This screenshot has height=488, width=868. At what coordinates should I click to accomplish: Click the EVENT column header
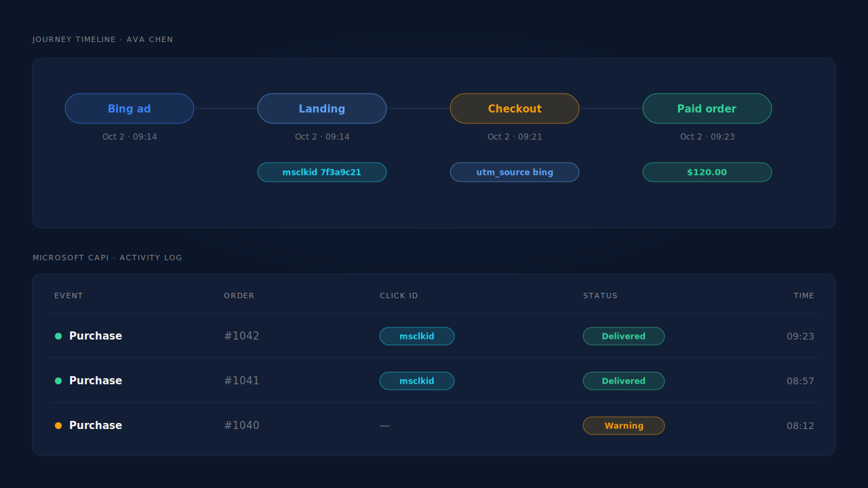click(68, 296)
